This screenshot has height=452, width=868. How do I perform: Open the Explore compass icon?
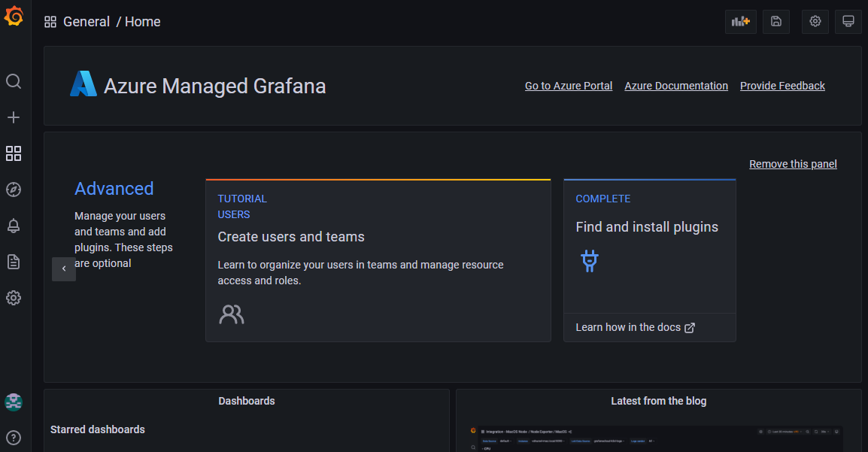point(14,190)
